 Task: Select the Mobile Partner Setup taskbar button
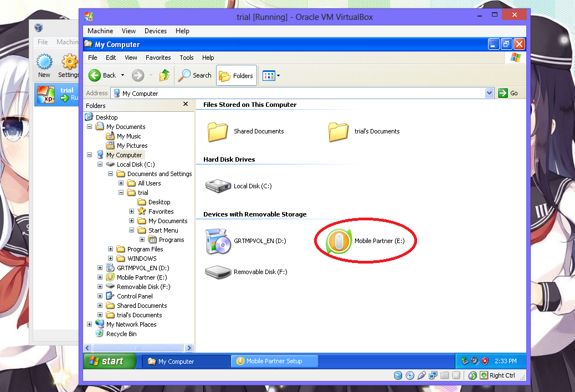click(x=274, y=360)
